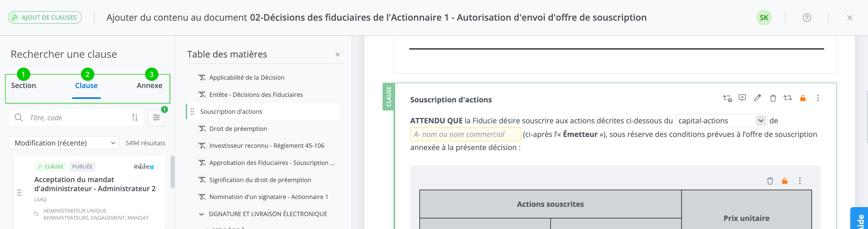The image size is (868, 229).
Task: Open the three-dot menu above the actions table
Action: tap(800, 181)
